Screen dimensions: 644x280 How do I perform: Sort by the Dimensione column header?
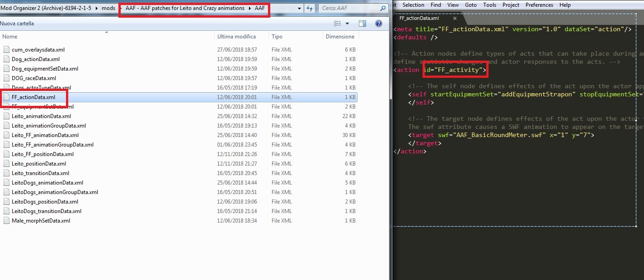pyautogui.click(x=340, y=37)
